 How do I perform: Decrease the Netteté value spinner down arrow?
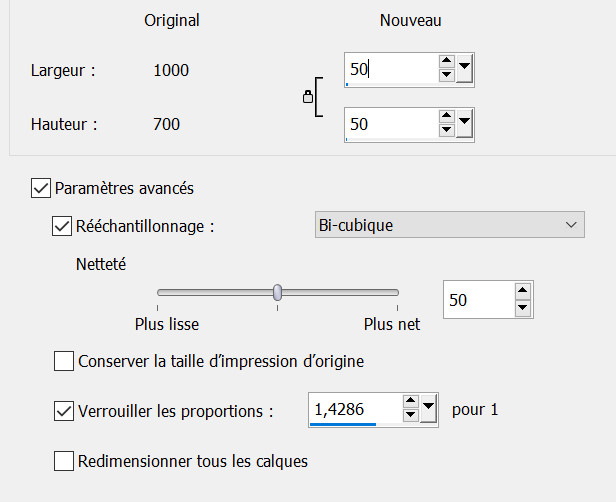pyautogui.click(x=522, y=307)
